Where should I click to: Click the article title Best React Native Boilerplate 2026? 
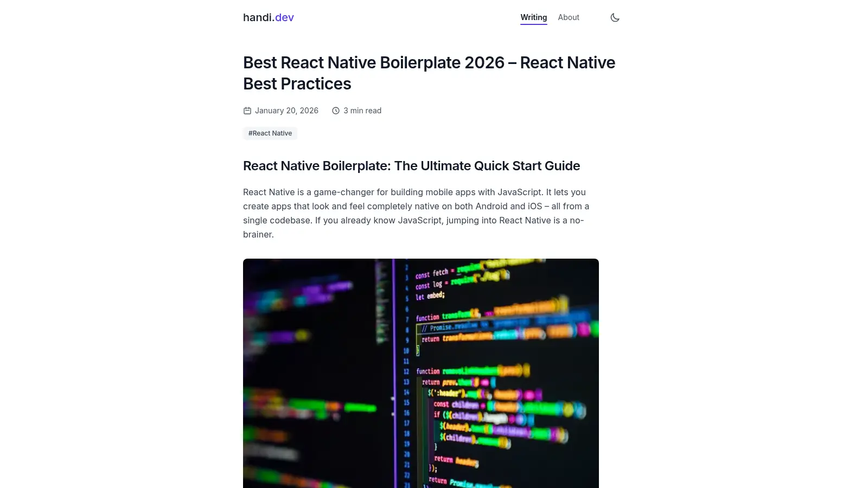(429, 73)
